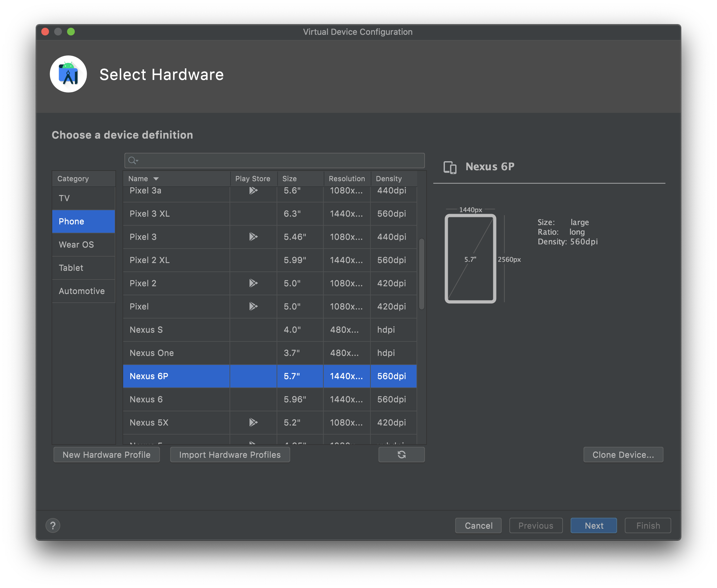Click the window's green zoom button
717x588 pixels.
pyautogui.click(x=71, y=32)
